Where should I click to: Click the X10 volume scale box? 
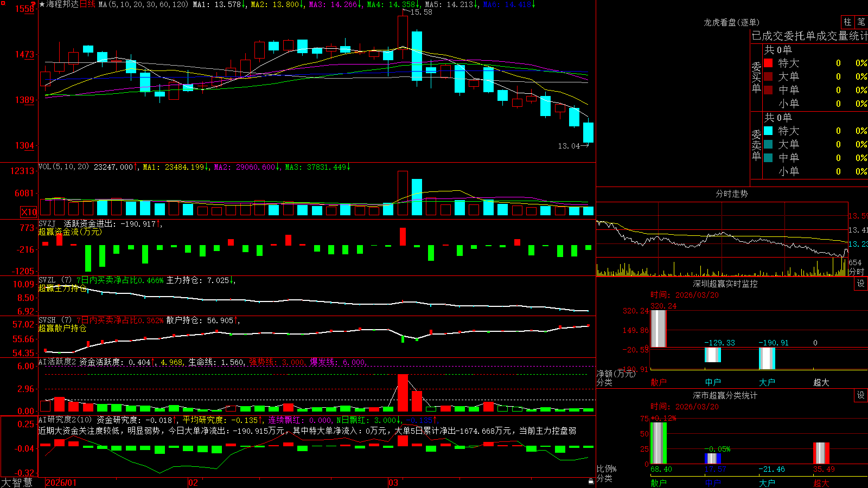pyautogui.click(x=29, y=212)
